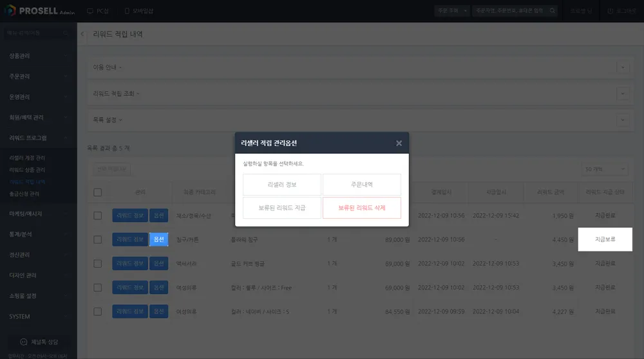Image resolution: width=644 pixels, height=359 pixels.
Task: Check the 채소/정육/수산 row checkbox
Action: pos(98,216)
